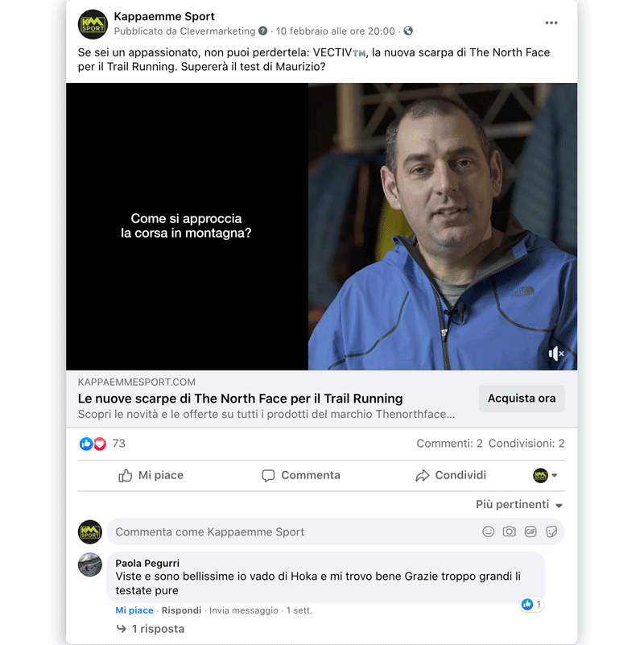This screenshot has width=644, height=645.
Task: Open the three-dot post options menu
Action: coord(551,23)
